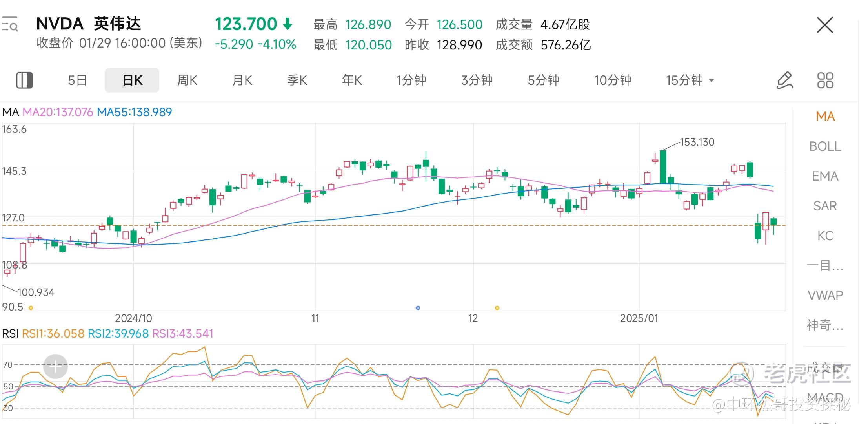The height and width of the screenshot is (424, 868).
Task: Click the 昨收 128.990 value
Action: click(x=459, y=45)
